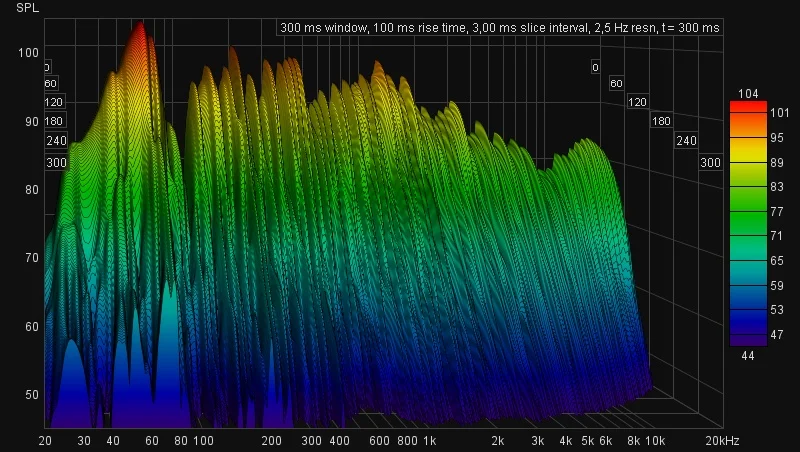
Task: Click the 4k frequency axis label
Action: 566,440
